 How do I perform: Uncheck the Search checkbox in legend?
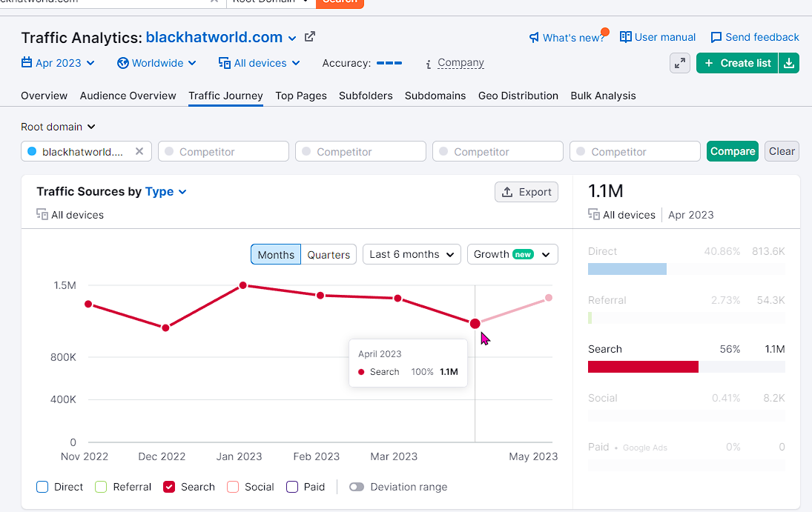click(169, 487)
